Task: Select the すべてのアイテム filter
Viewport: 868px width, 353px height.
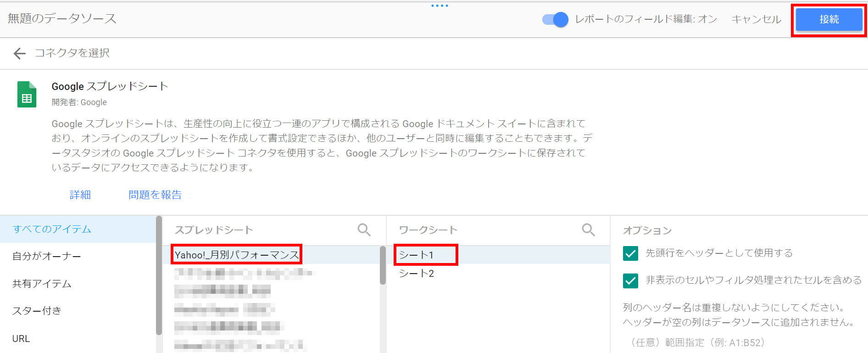Action: (78, 229)
